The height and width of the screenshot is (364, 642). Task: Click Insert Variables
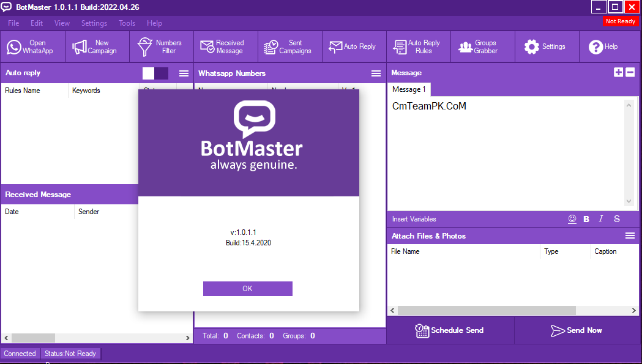[x=414, y=219]
